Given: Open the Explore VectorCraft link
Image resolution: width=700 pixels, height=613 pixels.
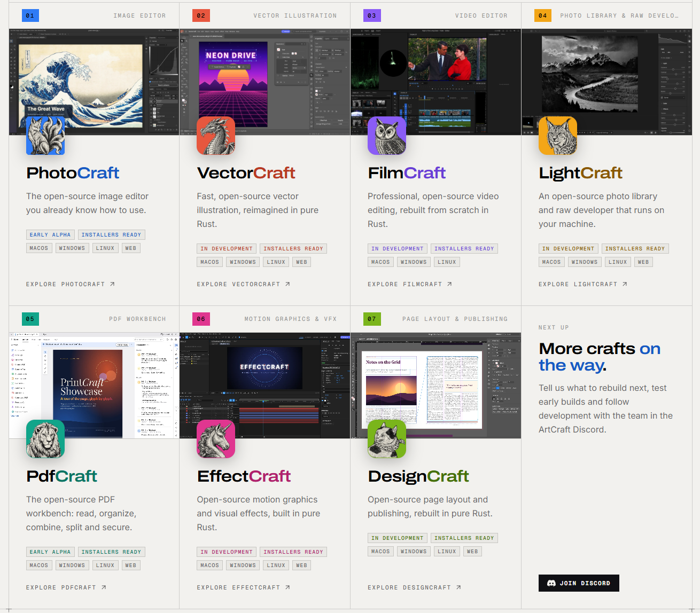Looking at the screenshot, I should pyautogui.click(x=244, y=284).
